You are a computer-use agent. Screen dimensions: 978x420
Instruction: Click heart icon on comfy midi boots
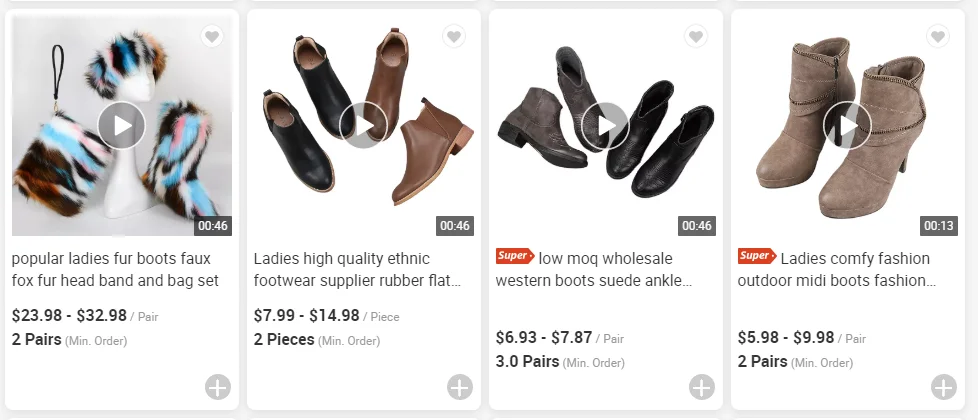tap(938, 37)
